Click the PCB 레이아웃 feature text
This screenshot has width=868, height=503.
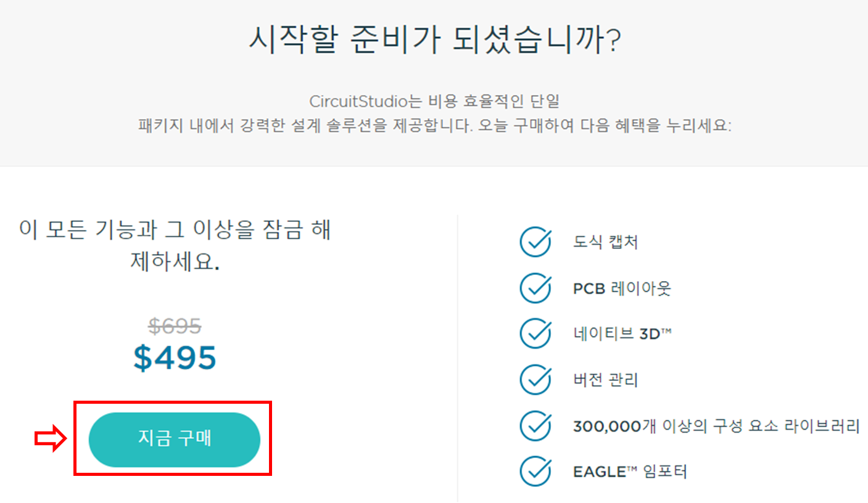pos(622,288)
